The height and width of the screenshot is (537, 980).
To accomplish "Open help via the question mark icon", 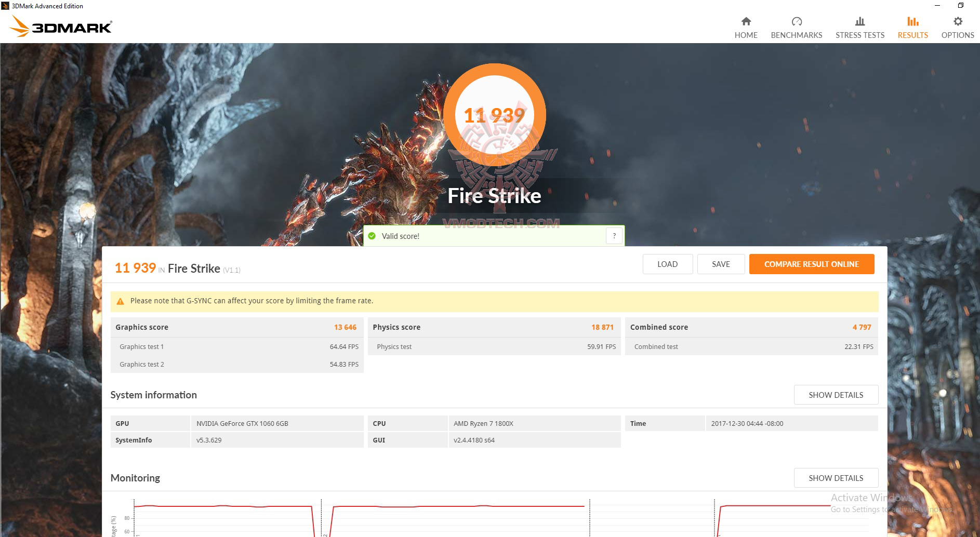I will [x=614, y=235].
